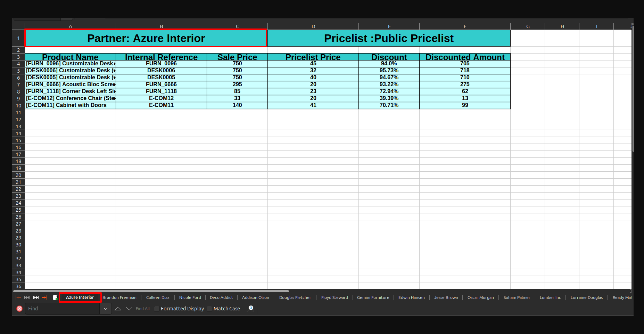Screen dimensions: 644x334
Task: Go to the next sheet tab
Action: coord(36,298)
